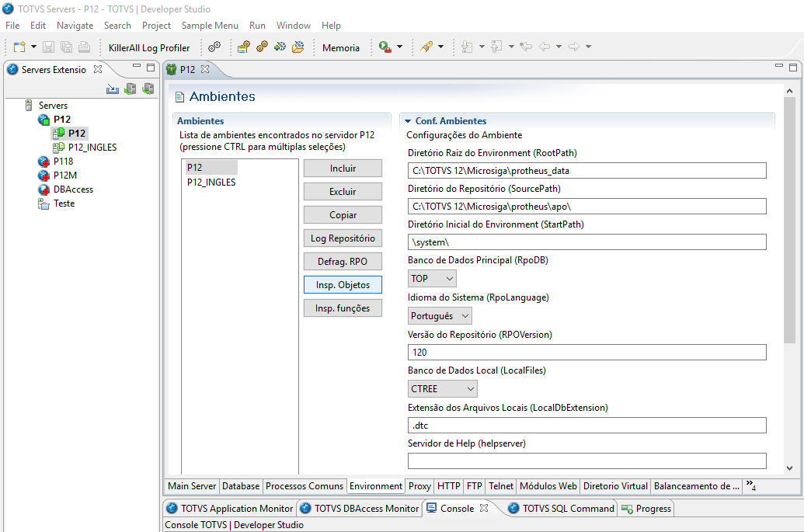Click the Last Edit Location icon
This screenshot has height=532, width=804.
click(526, 47)
